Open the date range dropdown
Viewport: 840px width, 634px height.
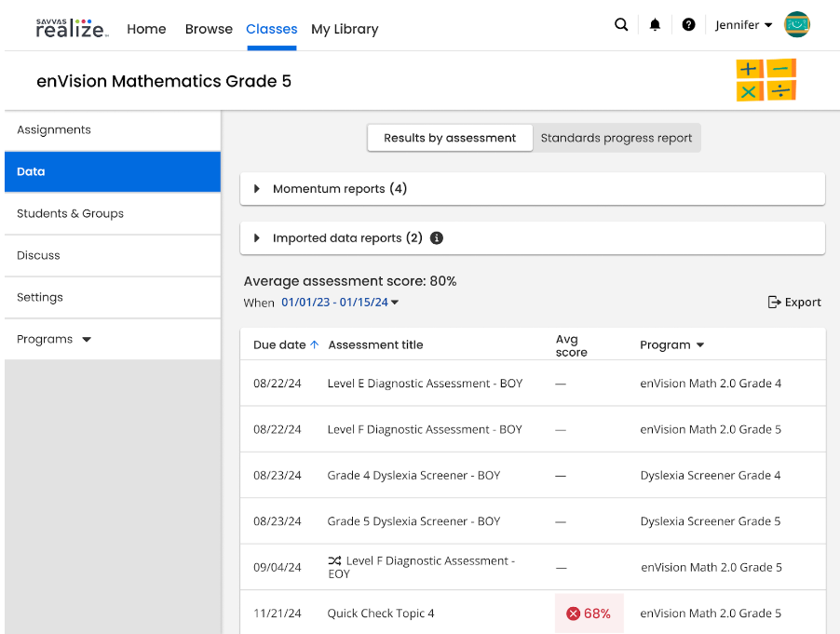pos(340,302)
